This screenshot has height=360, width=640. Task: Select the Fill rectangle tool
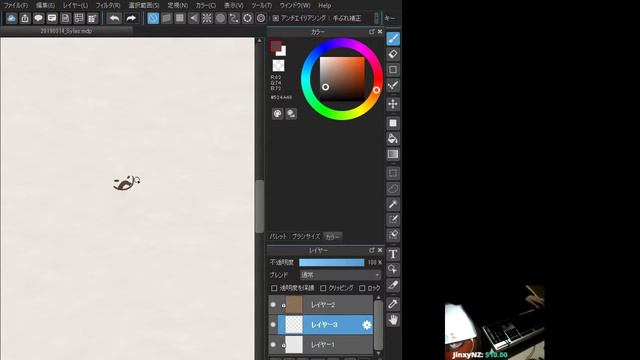tap(393, 123)
